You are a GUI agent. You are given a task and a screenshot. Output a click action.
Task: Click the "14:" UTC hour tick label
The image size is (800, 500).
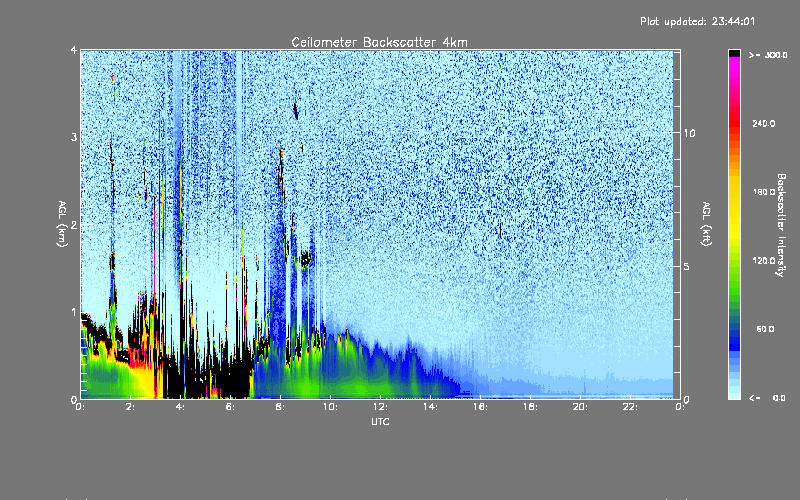pos(430,407)
